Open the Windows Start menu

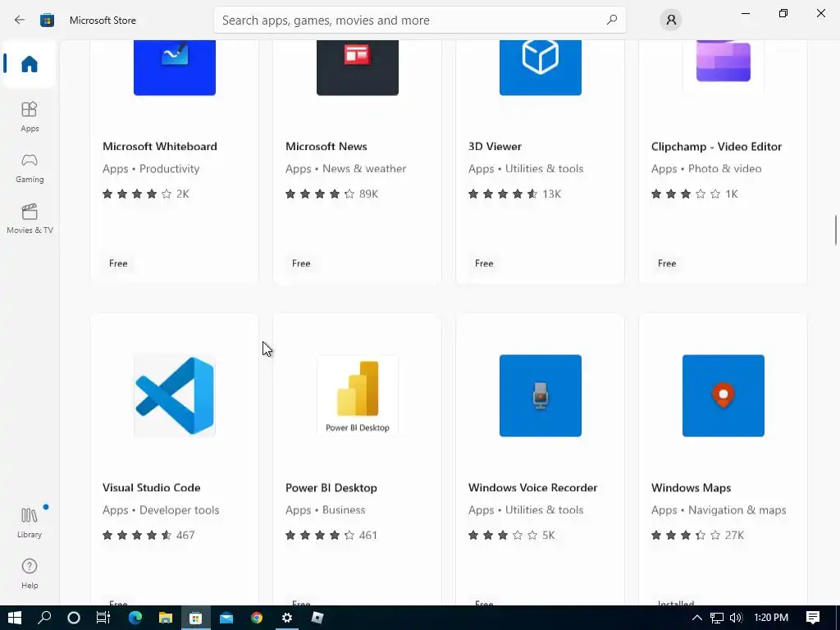[15, 618]
